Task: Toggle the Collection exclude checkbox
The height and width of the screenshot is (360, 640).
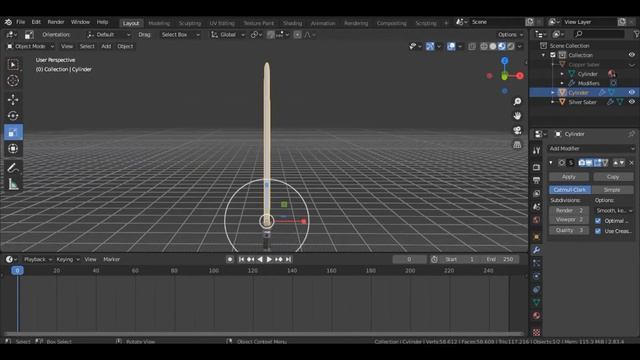Action: coord(553,55)
